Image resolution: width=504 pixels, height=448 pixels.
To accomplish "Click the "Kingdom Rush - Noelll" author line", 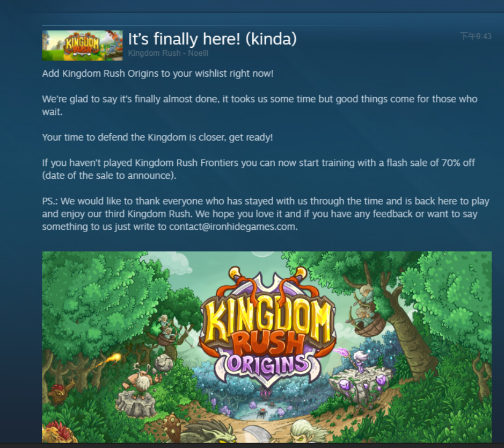I will tap(168, 53).
